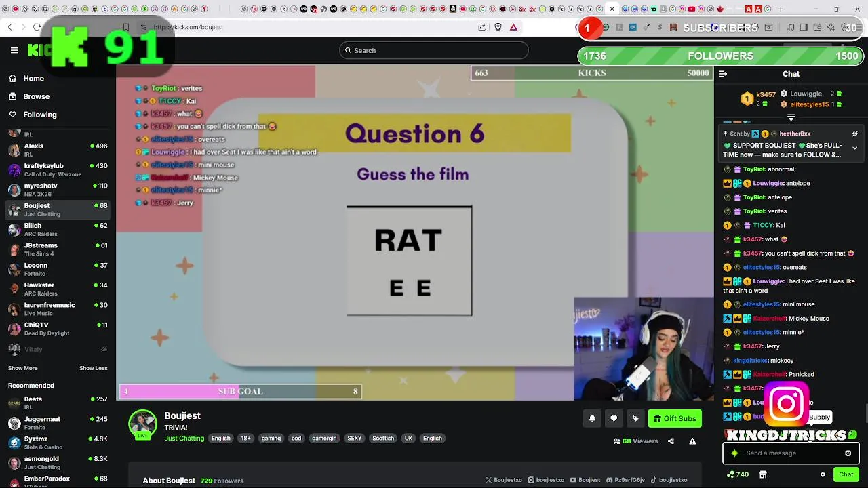Click the stream video player
This screenshot has width=868, height=488.
pyautogui.click(x=414, y=232)
